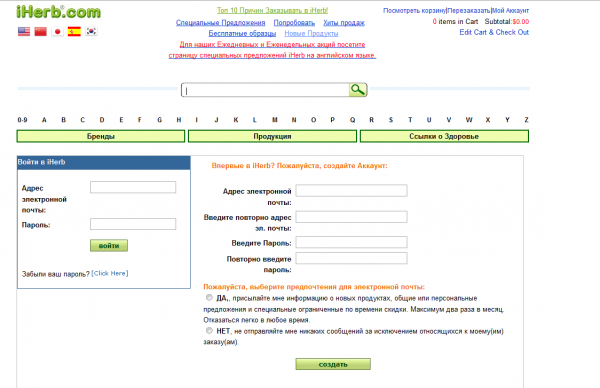Focus the main search input field
Screen dimensions: 600x388
point(265,90)
